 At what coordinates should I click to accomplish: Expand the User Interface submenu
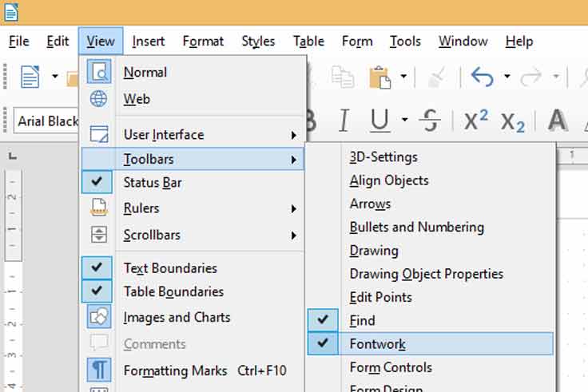(163, 134)
